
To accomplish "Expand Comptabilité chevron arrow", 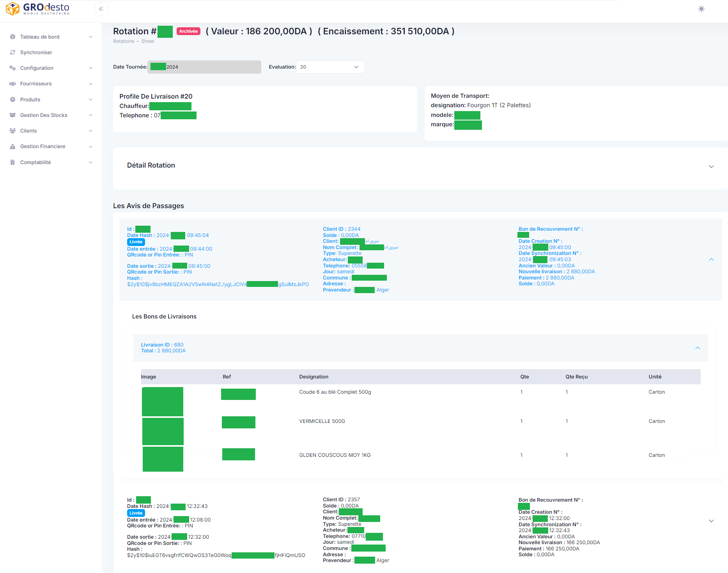I will tap(90, 162).
